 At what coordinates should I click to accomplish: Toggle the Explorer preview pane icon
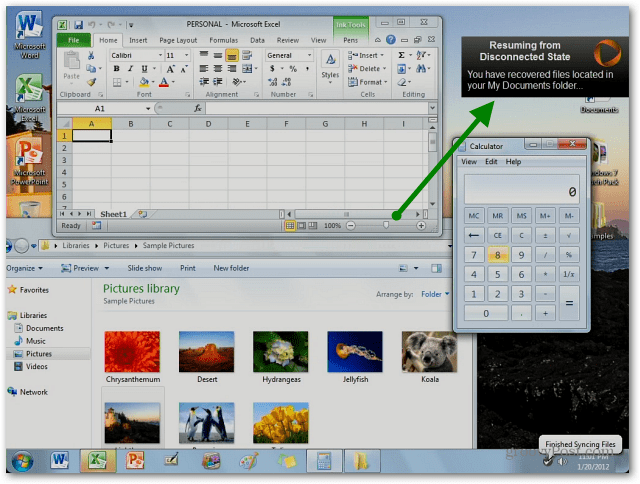point(436,268)
